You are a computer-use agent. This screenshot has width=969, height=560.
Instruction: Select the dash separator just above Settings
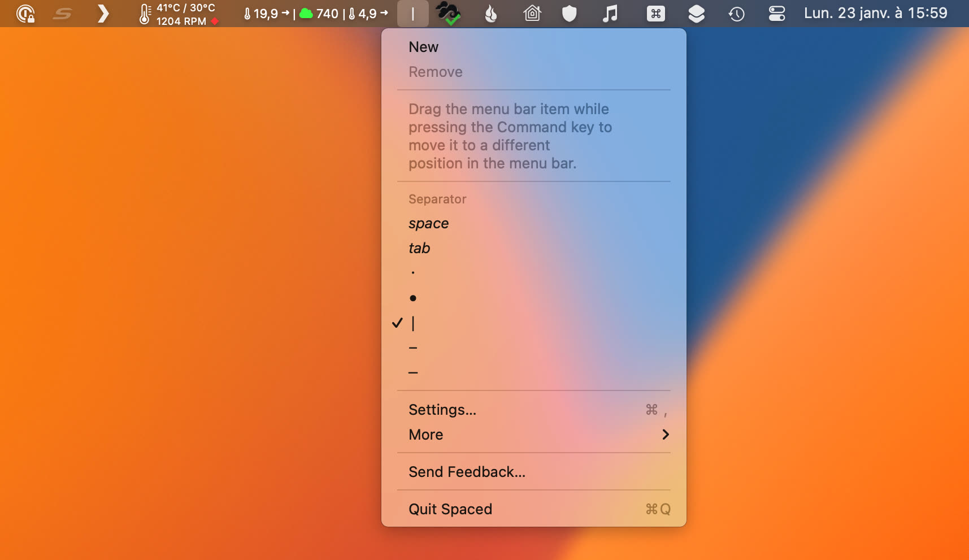[x=534, y=372]
